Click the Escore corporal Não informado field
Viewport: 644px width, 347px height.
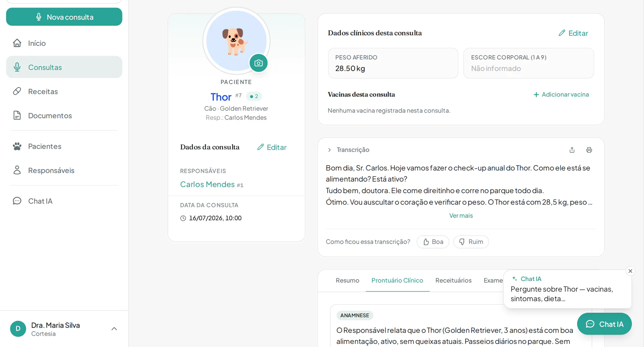click(529, 63)
